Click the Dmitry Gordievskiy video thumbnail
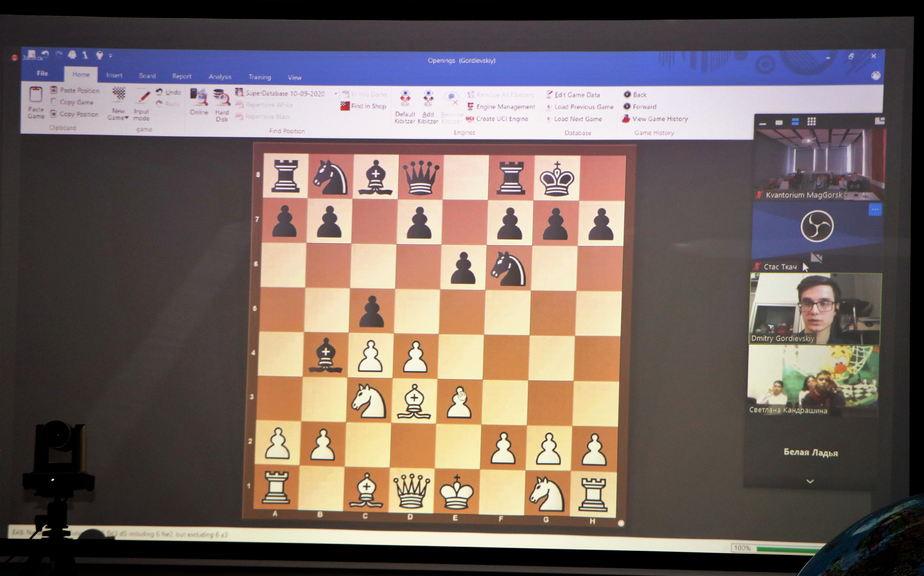The height and width of the screenshot is (576, 924). pos(815,309)
